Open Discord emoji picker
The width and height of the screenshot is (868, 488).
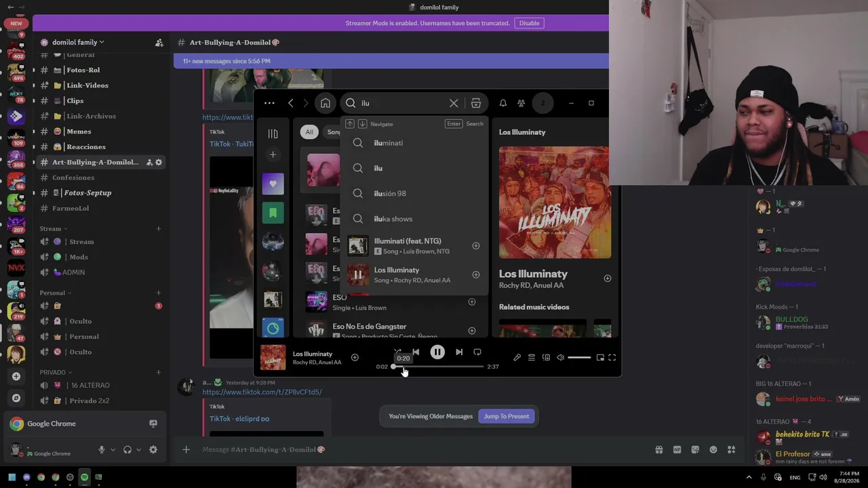pos(713,449)
